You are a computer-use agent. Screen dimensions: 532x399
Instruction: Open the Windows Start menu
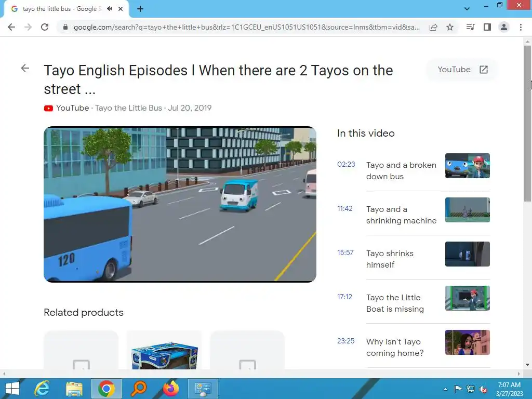pyautogui.click(x=12, y=389)
